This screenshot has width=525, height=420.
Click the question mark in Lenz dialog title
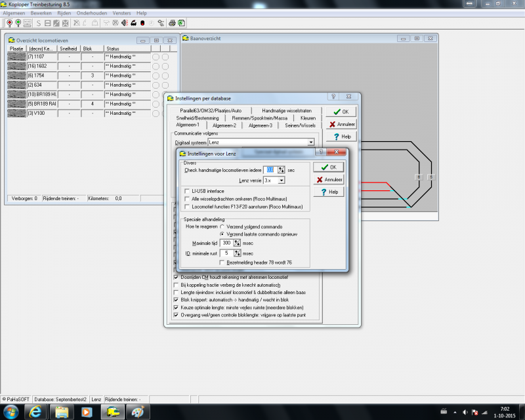click(x=321, y=152)
